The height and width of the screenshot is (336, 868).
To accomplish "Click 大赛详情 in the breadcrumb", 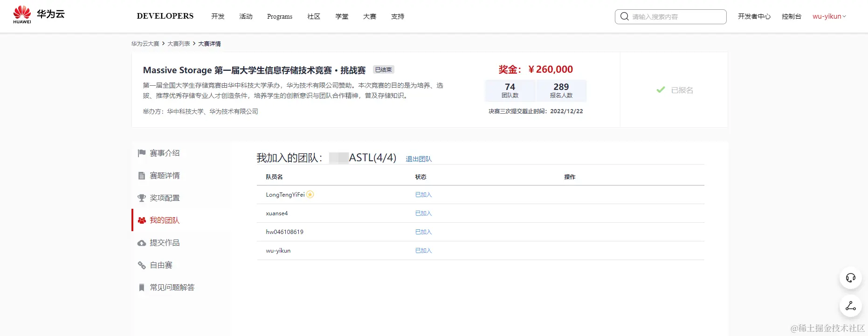I will pos(209,44).
